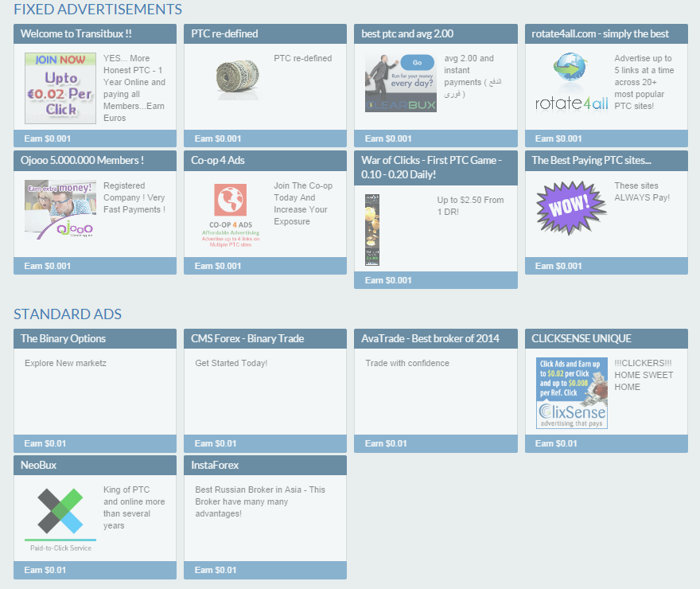Click 'avg 2.00 and instant payments' text
This screenshot has width=700, height=589.
tap(472, 76)
